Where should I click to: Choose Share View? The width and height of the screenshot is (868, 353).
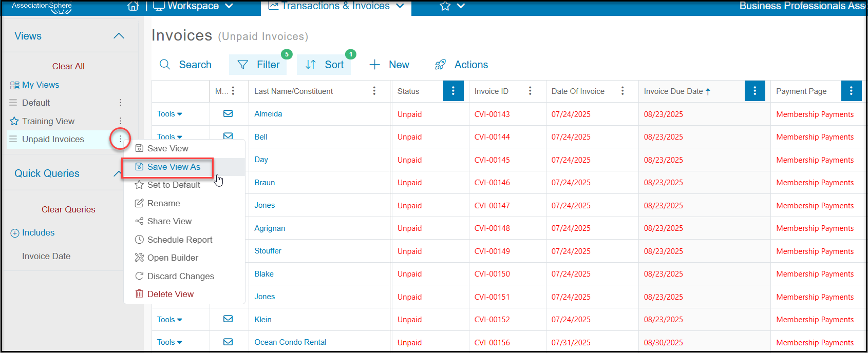(x=169, y=221)
